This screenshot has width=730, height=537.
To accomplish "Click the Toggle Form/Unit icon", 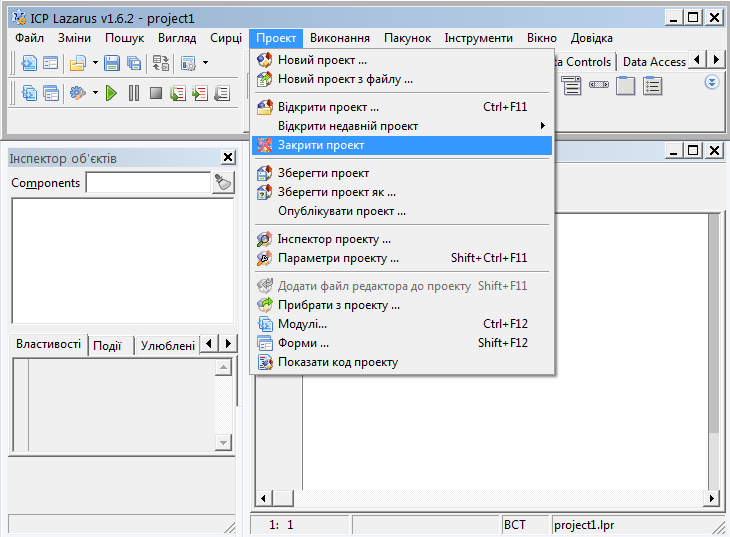I will (161, 62).
